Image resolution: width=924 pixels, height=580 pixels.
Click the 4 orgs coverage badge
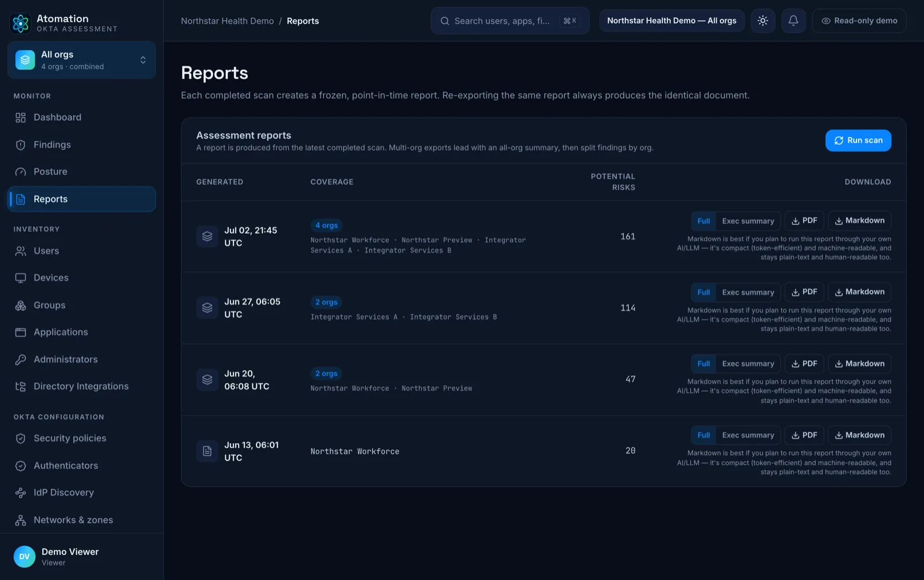tap(326, 226)
